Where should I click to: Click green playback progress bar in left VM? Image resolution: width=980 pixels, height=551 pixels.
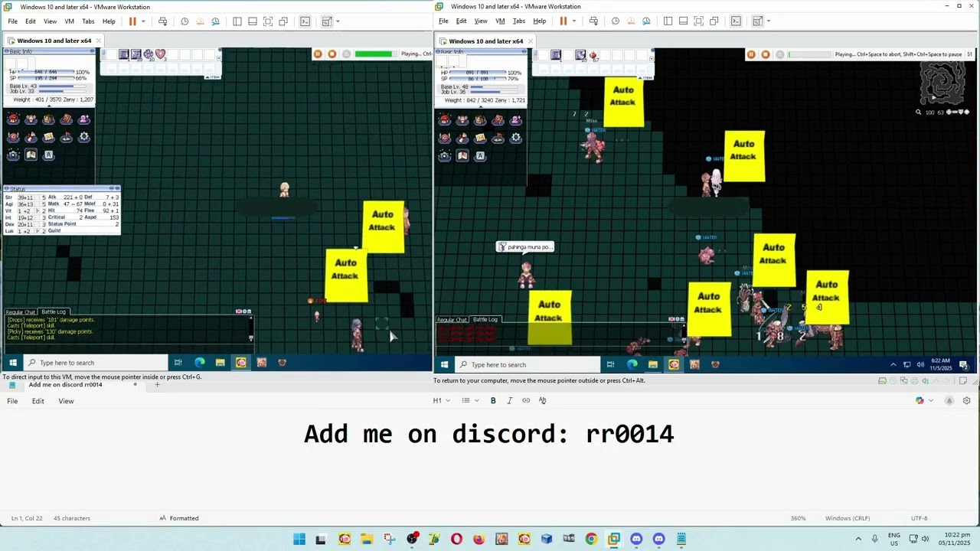click(x=374, y=54)
